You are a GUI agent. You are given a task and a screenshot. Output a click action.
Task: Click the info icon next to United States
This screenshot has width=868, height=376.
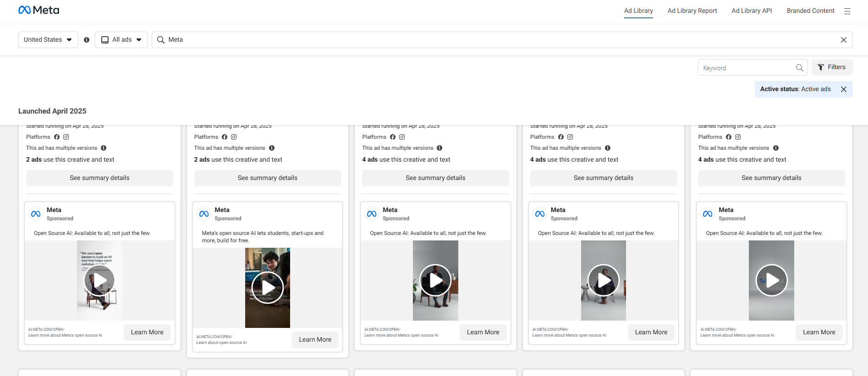point(87,40)
